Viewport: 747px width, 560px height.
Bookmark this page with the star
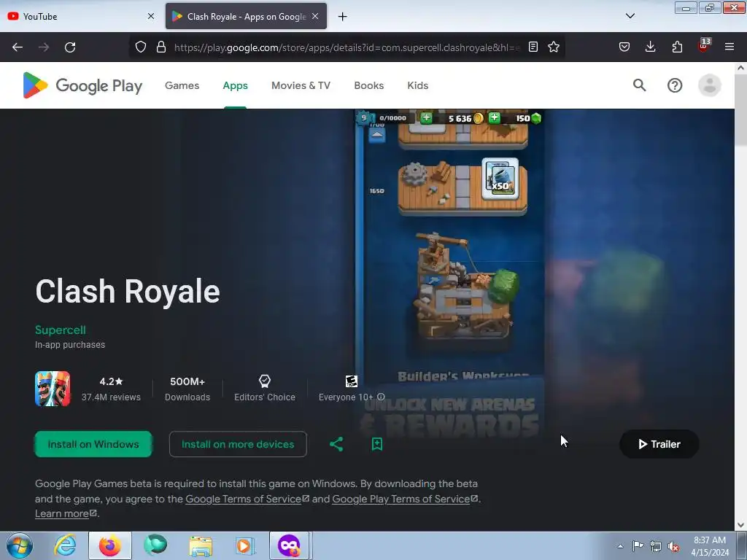554,47
